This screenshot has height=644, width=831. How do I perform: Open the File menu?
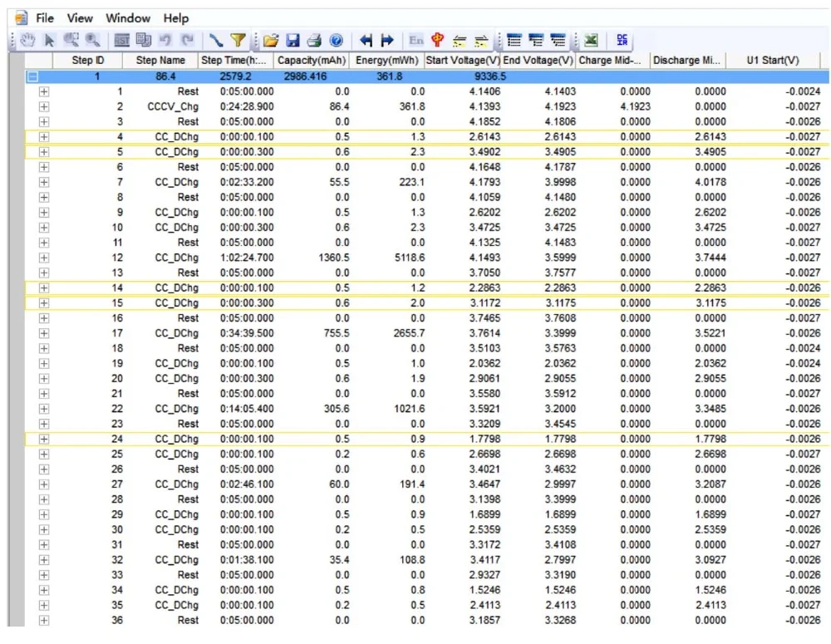click(x=45, y=18)
